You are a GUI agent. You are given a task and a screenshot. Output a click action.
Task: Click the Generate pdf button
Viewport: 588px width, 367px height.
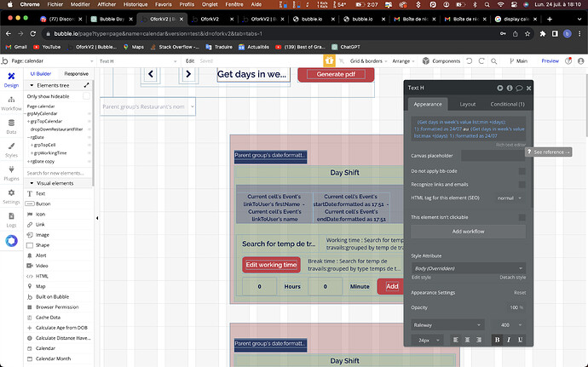pyautogui.click(x=336, y=74)
